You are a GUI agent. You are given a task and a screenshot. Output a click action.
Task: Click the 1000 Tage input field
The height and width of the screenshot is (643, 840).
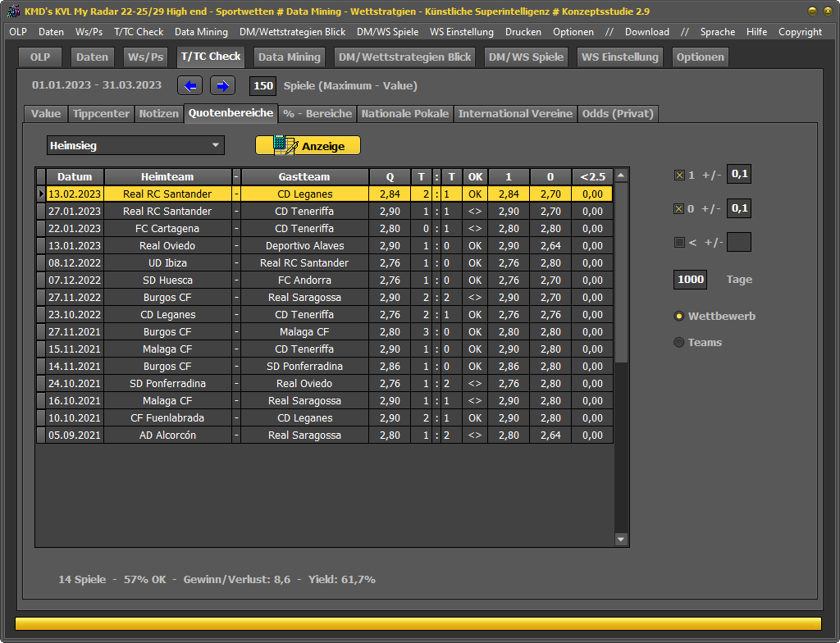[x=690, y=279]
